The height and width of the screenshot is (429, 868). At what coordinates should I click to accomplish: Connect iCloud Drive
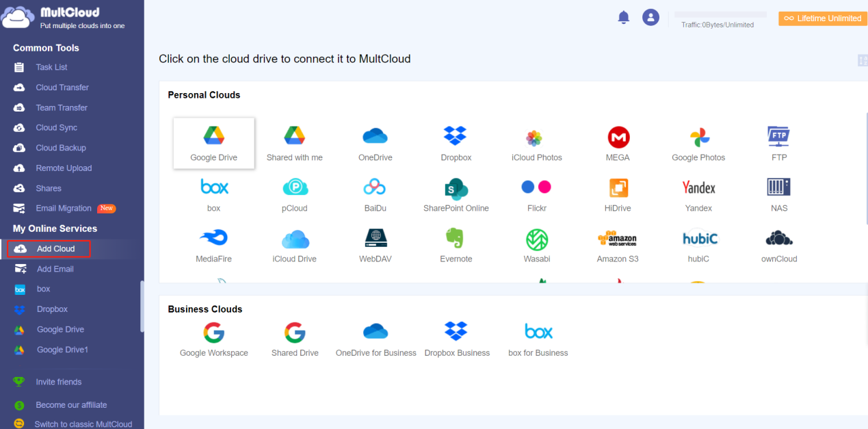(x=295, y=245)
